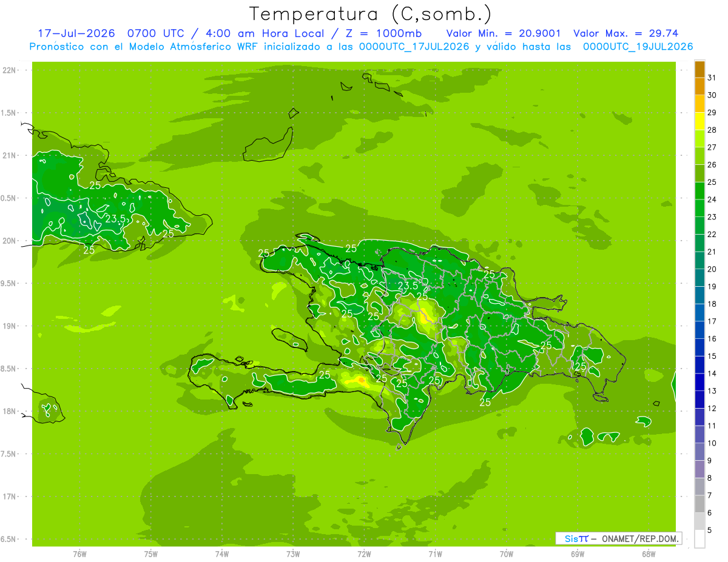Click the "9.5N" latitude axis label
This screenshot has height=562, width=728.
tap(9, 284)
